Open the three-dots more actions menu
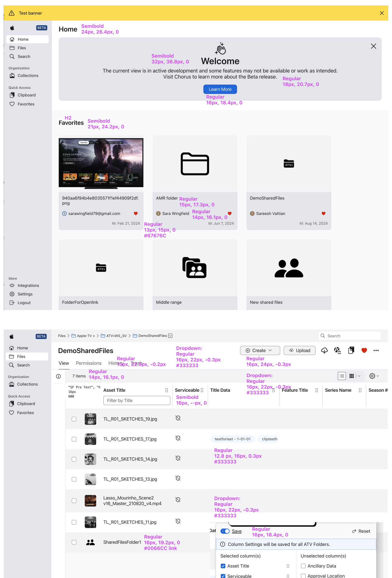The width and height of the screenshot is (392, 578). click(x=376, y=350)
